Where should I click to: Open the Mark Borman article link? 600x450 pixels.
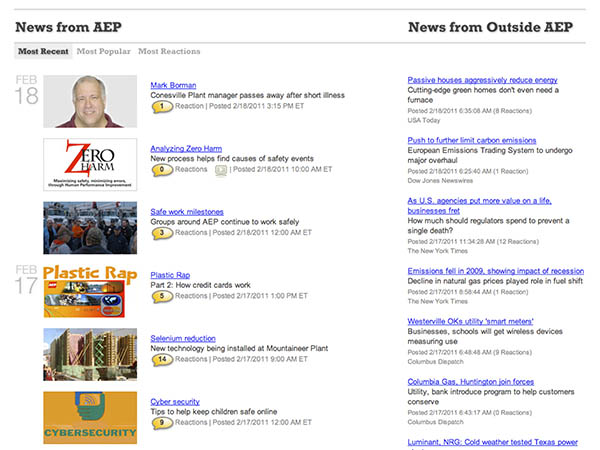click(173, 85)
